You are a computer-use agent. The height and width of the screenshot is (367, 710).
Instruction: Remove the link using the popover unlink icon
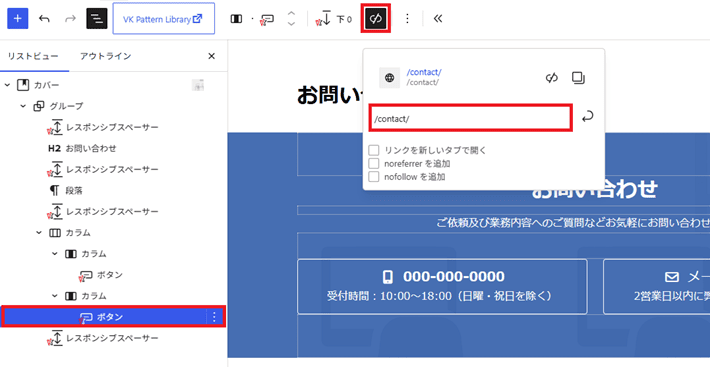pyautogui.click(x=551, y=78)
